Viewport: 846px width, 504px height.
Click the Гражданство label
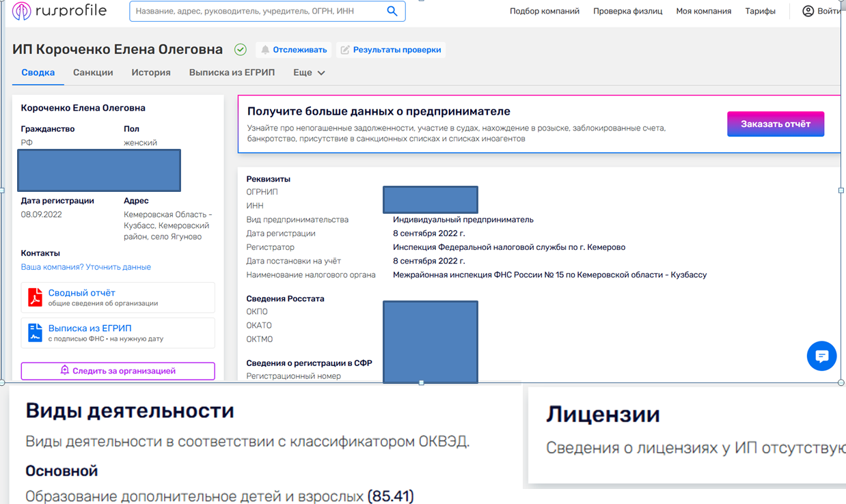[48, 129]
